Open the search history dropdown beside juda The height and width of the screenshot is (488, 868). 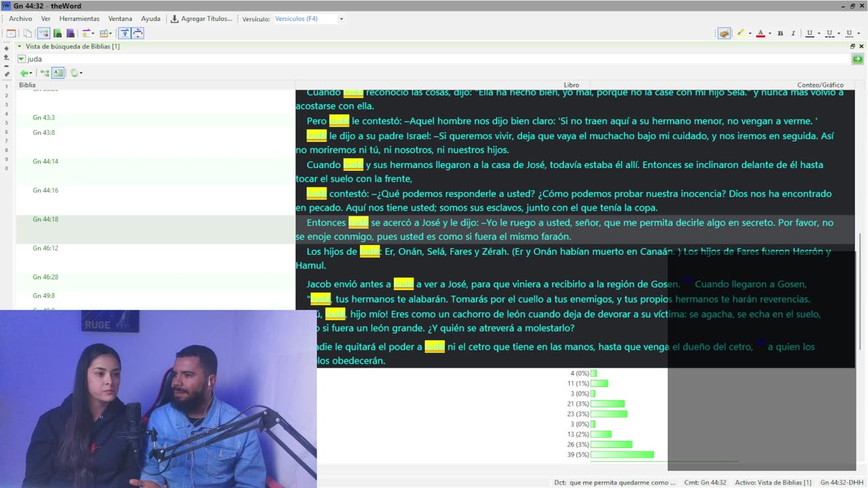pyautogui.click(x=21, y=59)
